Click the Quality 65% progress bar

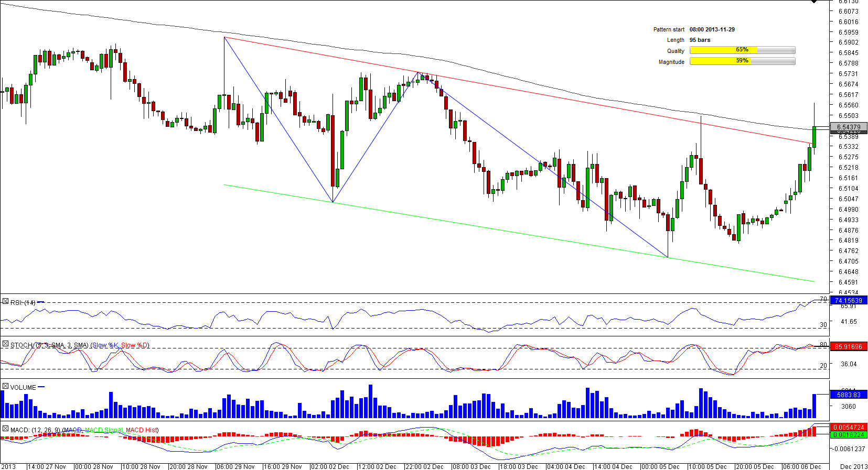pyautogui.click(x=742, y=50)
